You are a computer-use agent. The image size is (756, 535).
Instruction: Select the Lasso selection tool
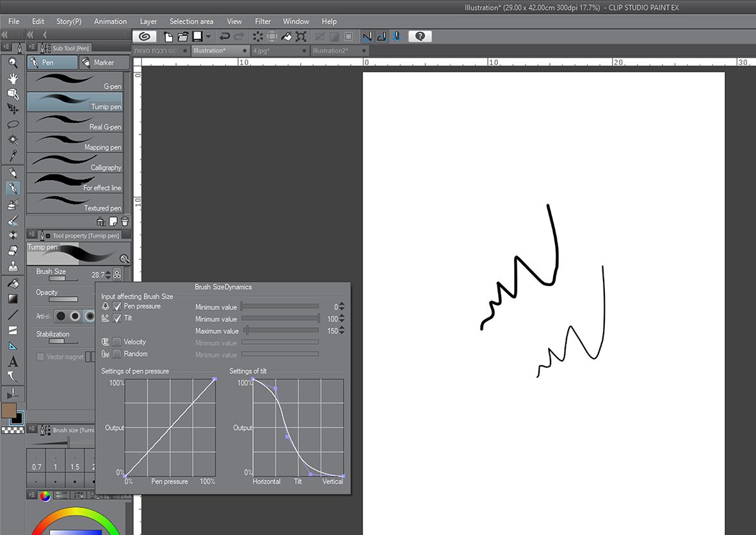[13, 124]
